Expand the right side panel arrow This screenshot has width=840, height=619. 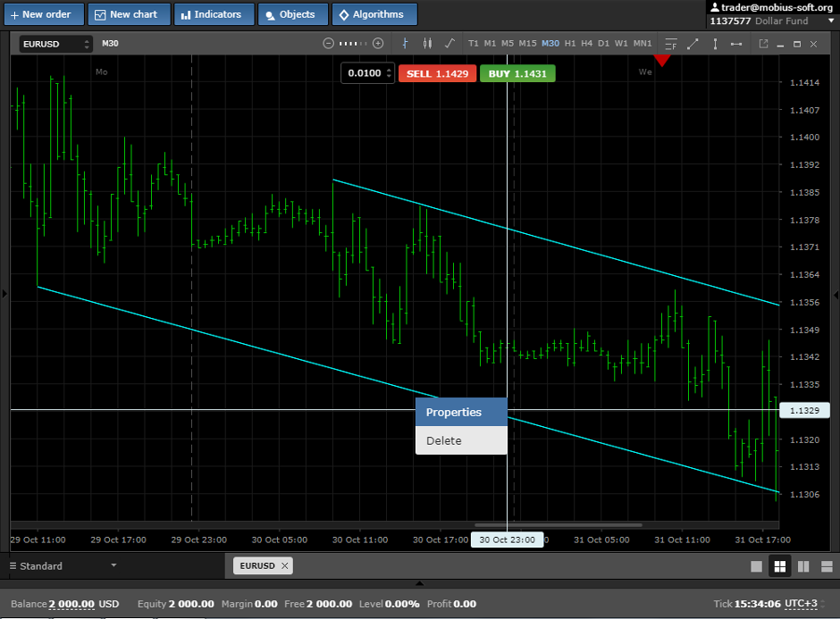[836, 294]
